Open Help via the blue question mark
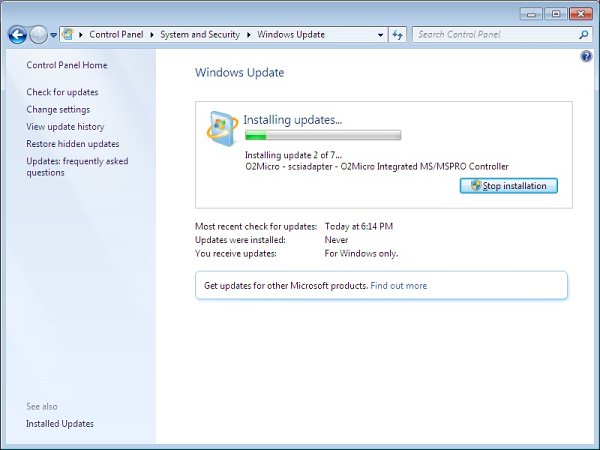Image resolution: width=600 pixels, height=450 pixels. [x=586, y=57]
